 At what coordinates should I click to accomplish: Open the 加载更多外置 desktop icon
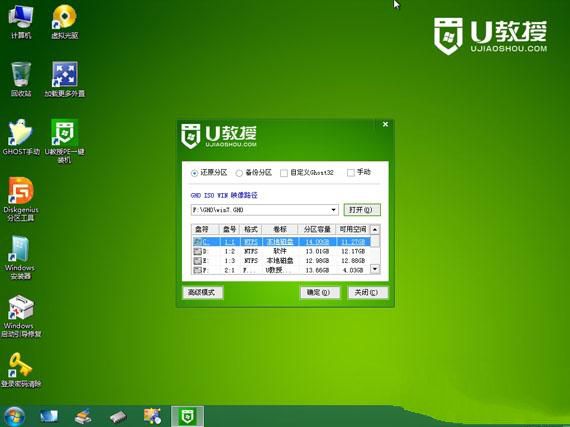[64, 79]
